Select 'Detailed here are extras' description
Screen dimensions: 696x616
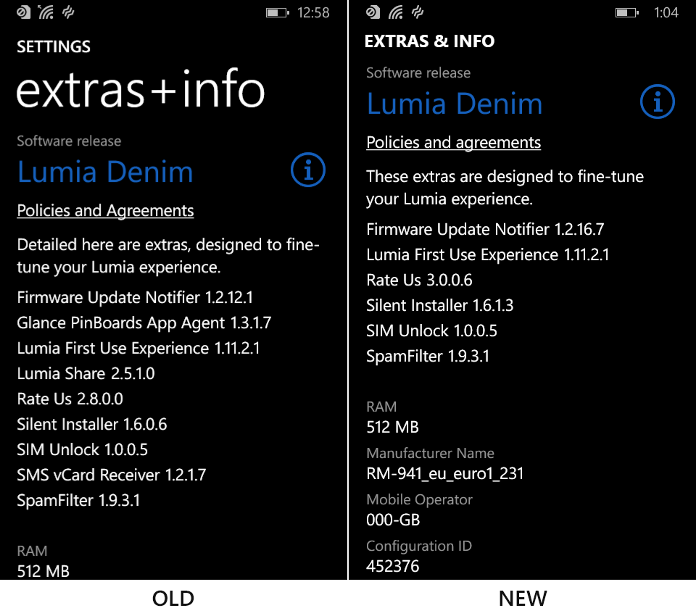click(x=168, y=256)
